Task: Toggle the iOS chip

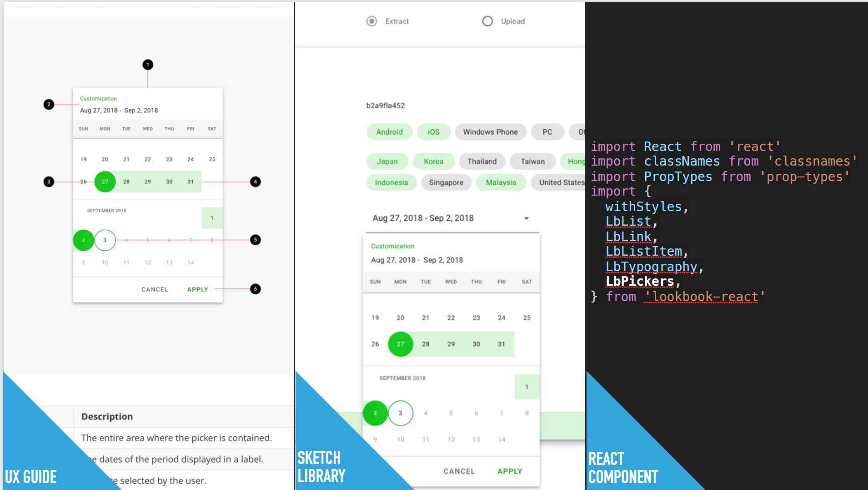Action: coord(434,132)
